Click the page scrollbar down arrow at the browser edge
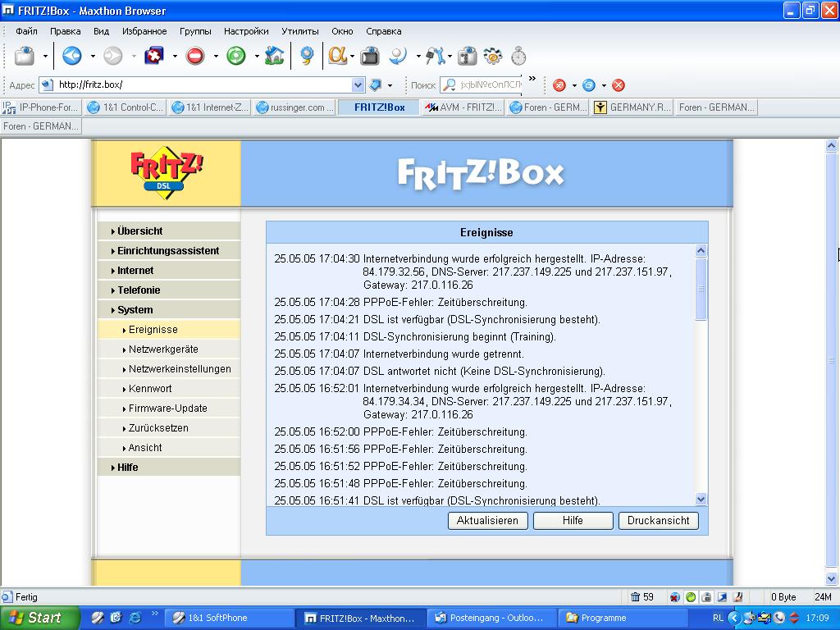Image resolution: width=840 pixels, height=630 pixels. pos(832,578)
